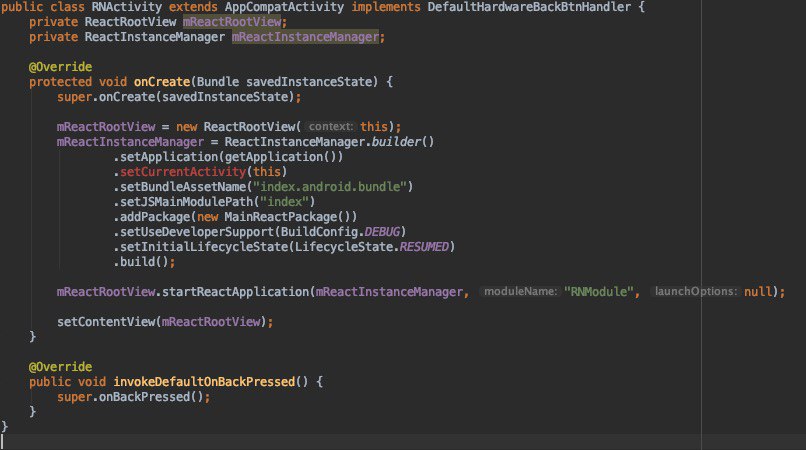Click the setBundleAssetName method
806x450 pixels.
tap(183, 187)
